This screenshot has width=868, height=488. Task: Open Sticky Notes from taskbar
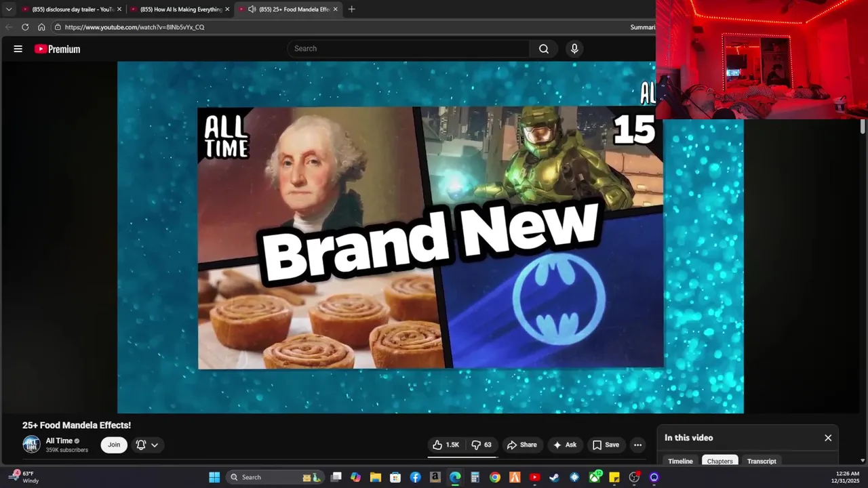click(x=614, y=477)
